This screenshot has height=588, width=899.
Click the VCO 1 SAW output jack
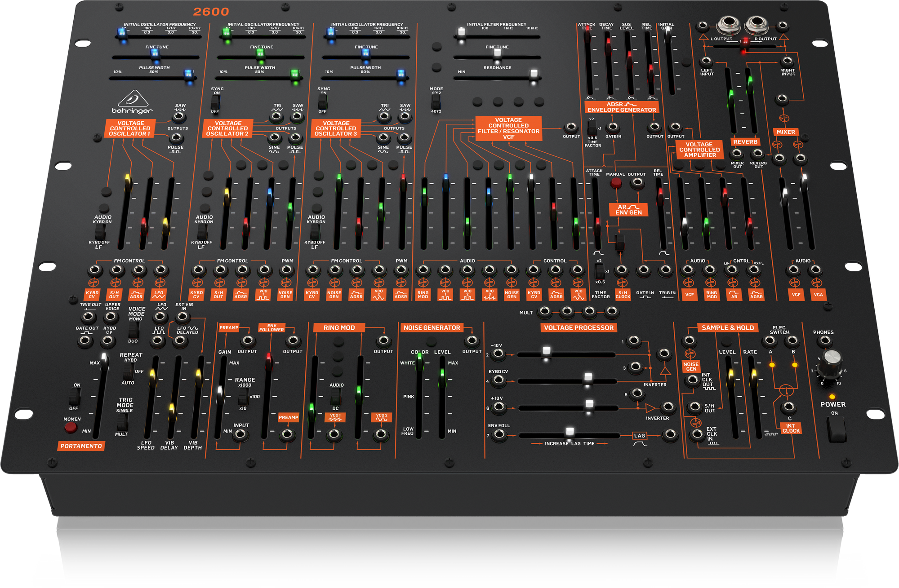pyautogui.click(x=179, y=117)
